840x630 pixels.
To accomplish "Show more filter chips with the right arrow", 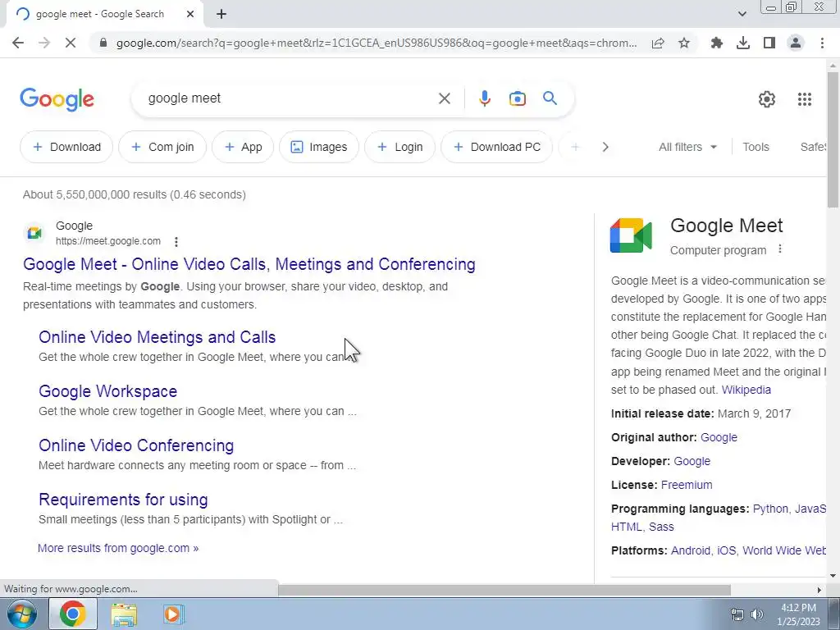I will [x=605, y=147].
